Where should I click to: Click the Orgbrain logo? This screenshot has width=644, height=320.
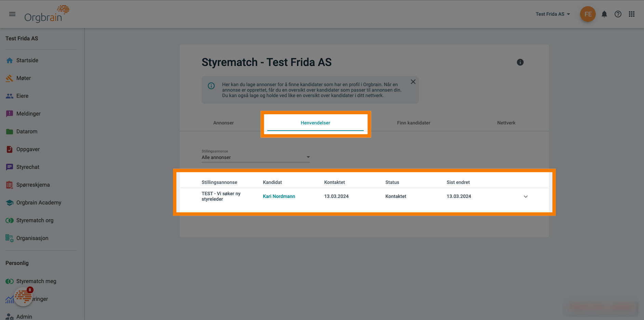tap(47, 14)
